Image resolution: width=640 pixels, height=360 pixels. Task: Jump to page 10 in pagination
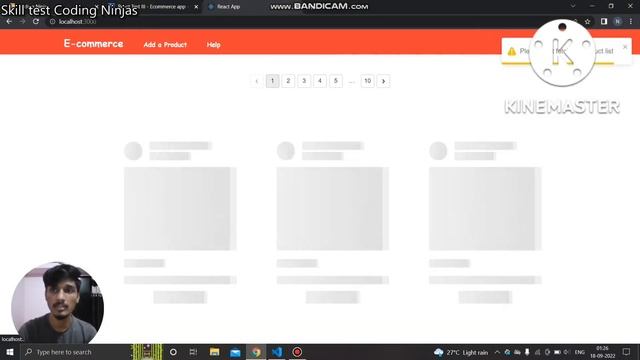point(367,81)
